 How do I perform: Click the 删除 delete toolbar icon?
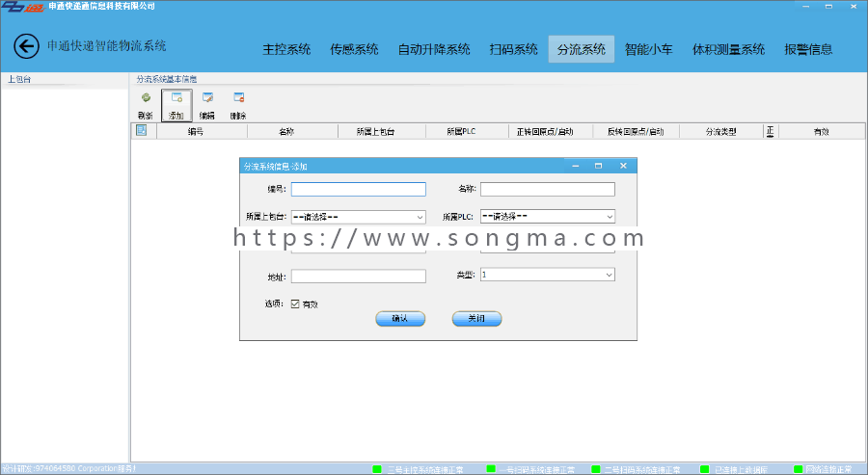(x=238, y=98)
